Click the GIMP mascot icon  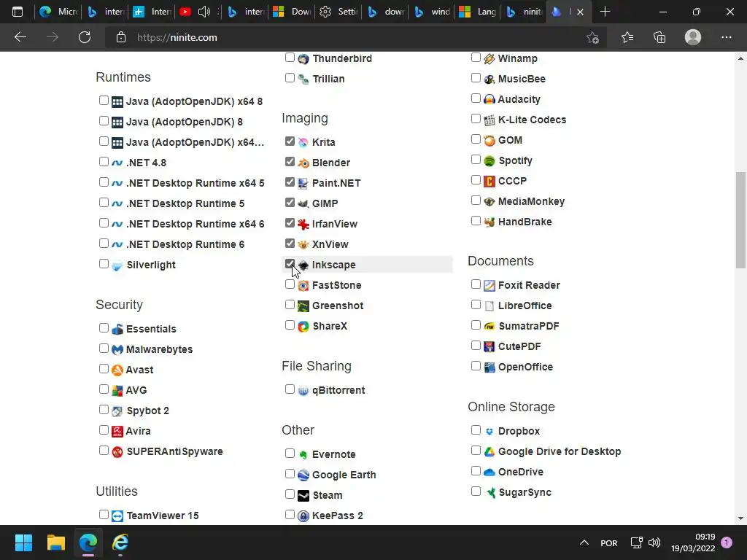tap(303, 204)
